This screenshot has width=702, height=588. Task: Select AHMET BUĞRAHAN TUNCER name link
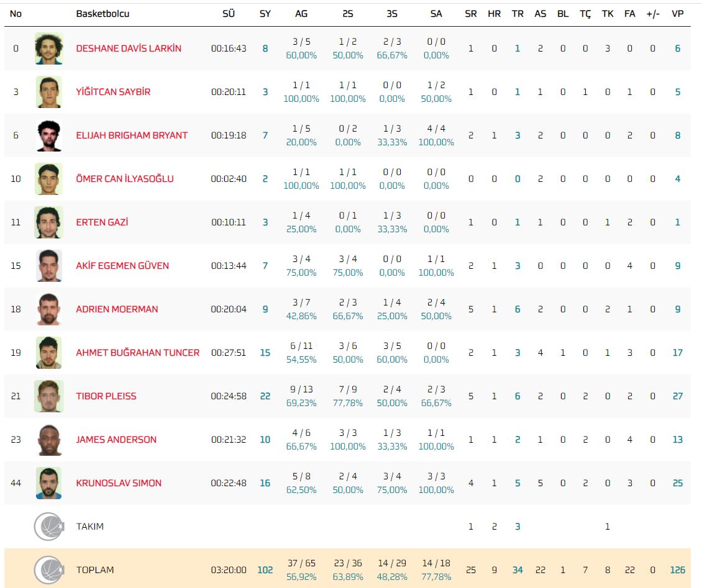click(137, 353)
